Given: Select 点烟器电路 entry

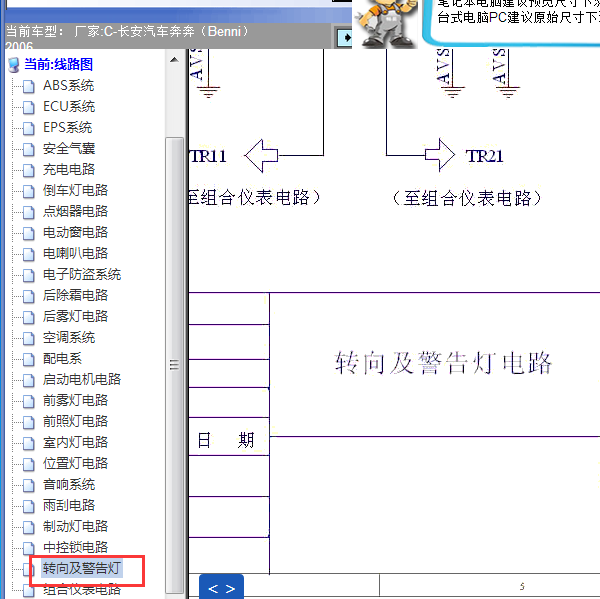Looking at the screenshot, I should click(x=75, y=211).
